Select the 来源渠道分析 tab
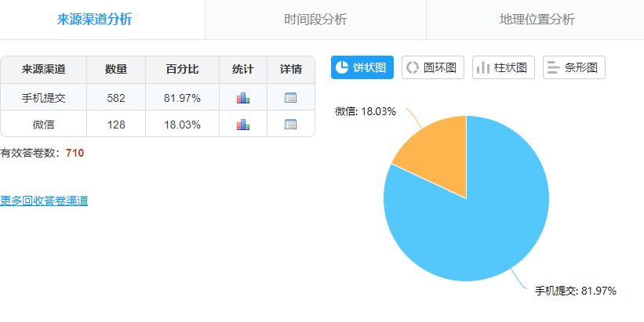644x322 pixels. pos(94,20)
